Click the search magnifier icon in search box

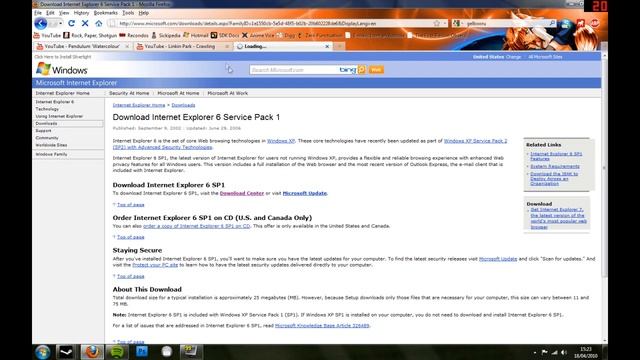[552, 23]
